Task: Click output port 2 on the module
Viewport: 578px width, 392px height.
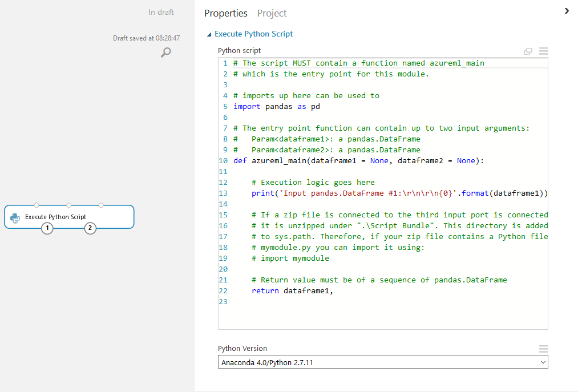Action: [90, 228]
